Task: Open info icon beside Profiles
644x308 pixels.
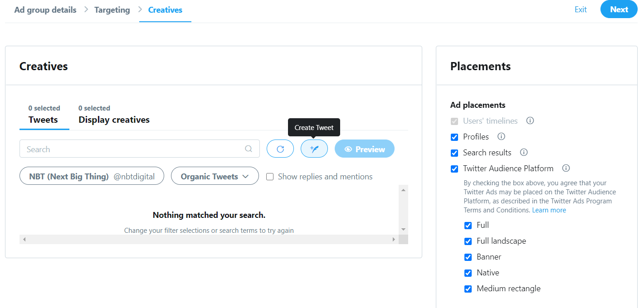Action: 501,136
